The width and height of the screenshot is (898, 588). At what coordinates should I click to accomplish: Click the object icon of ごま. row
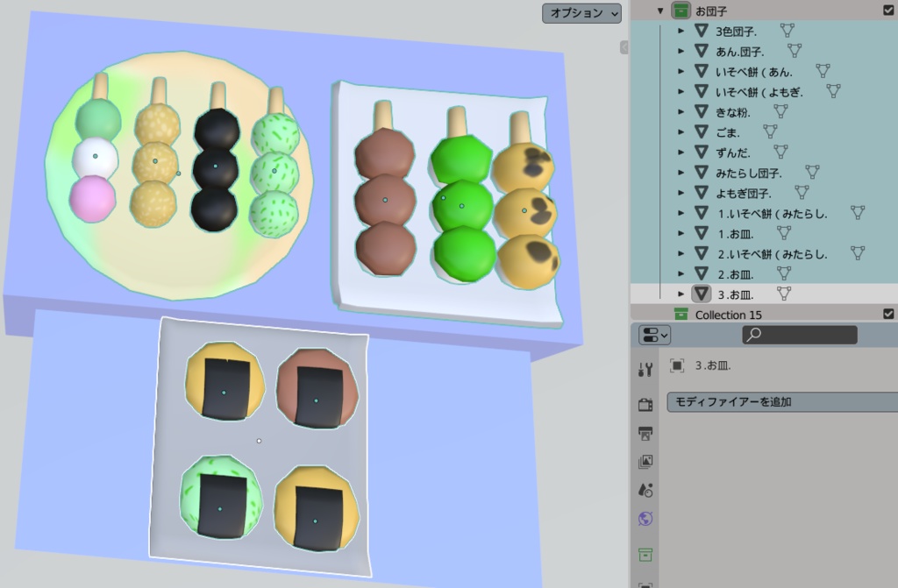point(701,132)
